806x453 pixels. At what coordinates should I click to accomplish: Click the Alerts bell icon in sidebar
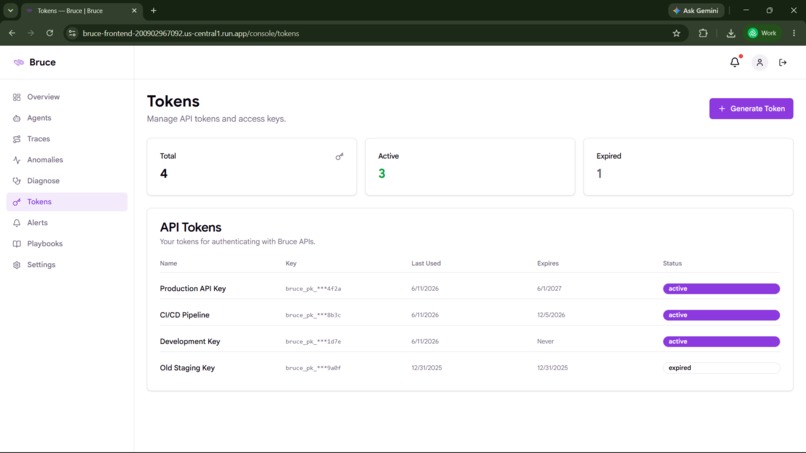coord(16,223)
